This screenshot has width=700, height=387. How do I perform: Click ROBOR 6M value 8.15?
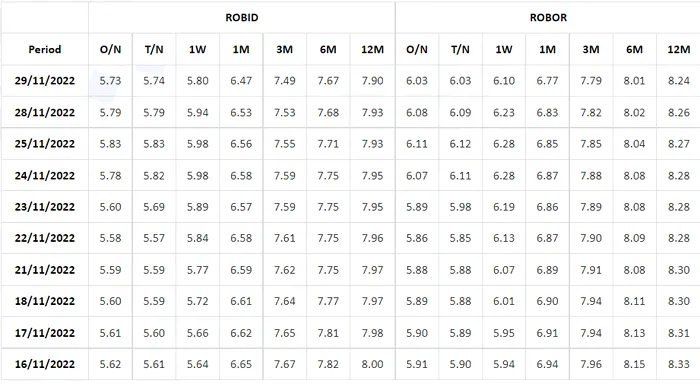tap(634, 364)
